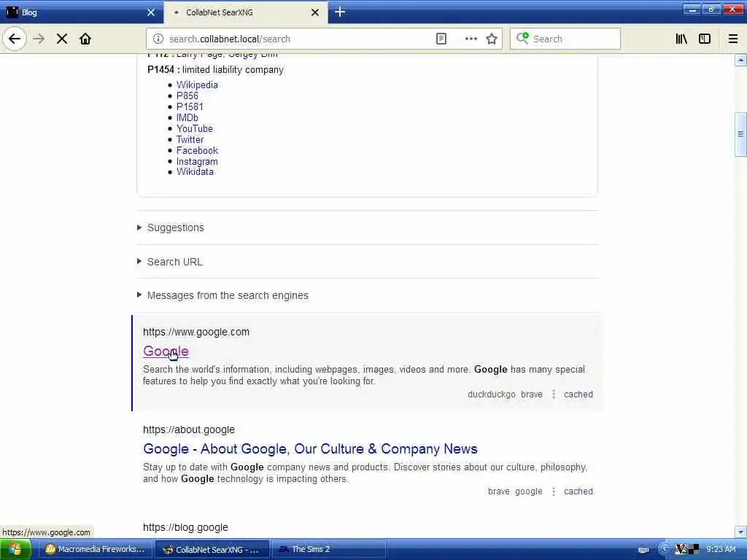This screenshot has width=747, height=560.
Task: Open the library icon
Action: tap(681, 39)
